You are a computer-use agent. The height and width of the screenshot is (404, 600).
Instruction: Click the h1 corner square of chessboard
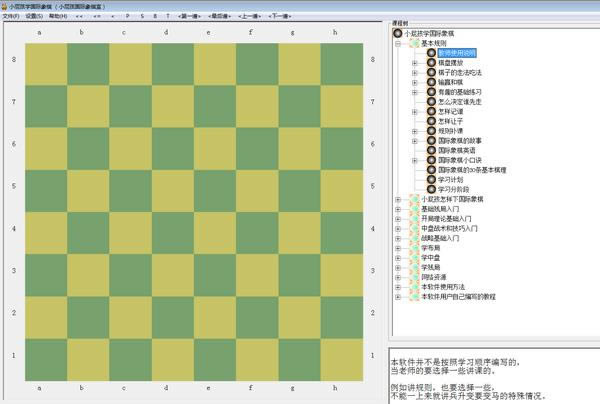[x=342, y=360]
